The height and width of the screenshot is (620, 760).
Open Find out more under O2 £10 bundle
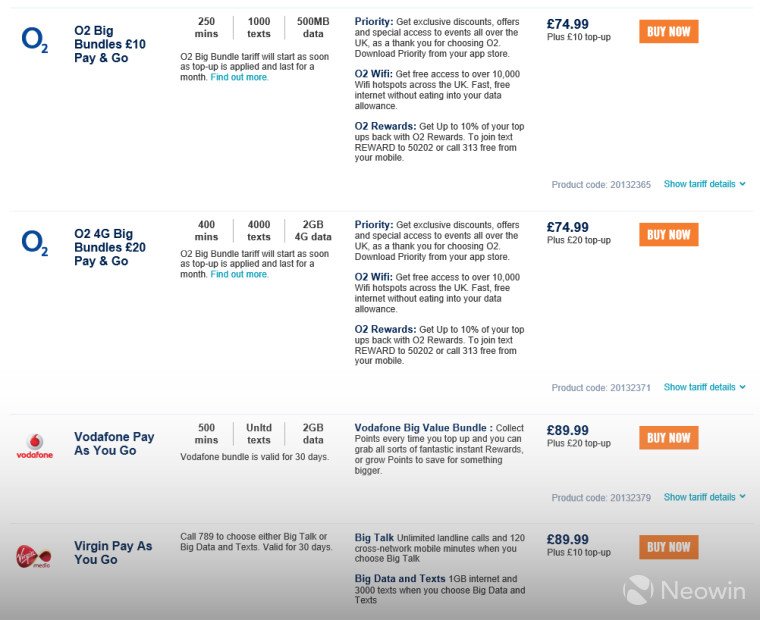pos(239,77)
